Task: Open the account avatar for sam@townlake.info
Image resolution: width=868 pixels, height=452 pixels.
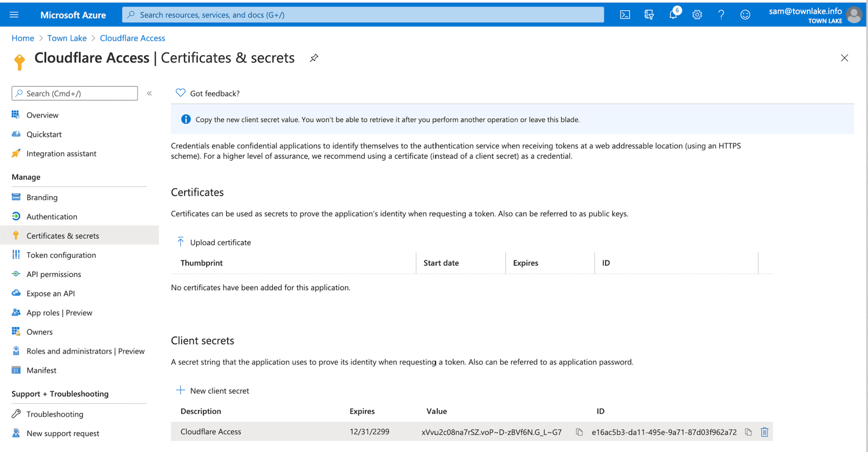Action: point(854,15)
